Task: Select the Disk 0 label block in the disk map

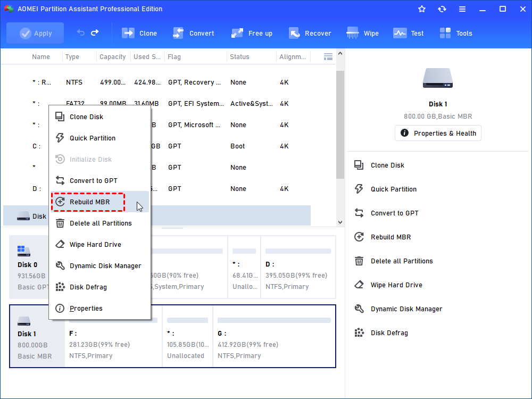Action: pos(29,267)
